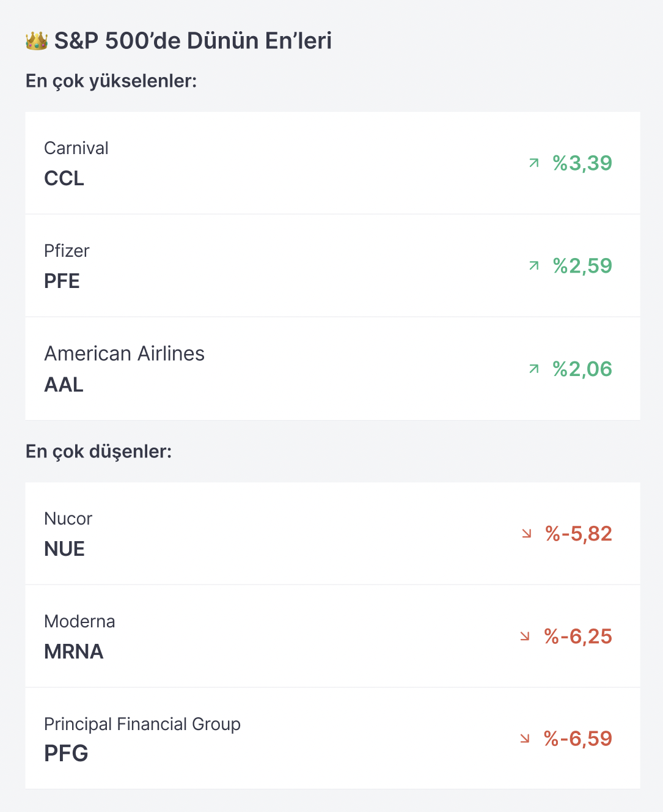Open the NUE ticker
Viewport: 663px width, 812px height.
64,549
